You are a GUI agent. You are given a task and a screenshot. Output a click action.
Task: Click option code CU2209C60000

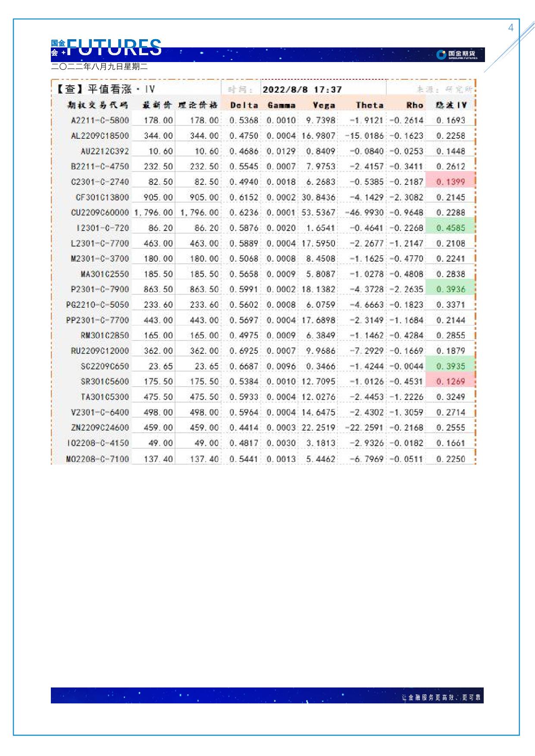click(100, 212)
